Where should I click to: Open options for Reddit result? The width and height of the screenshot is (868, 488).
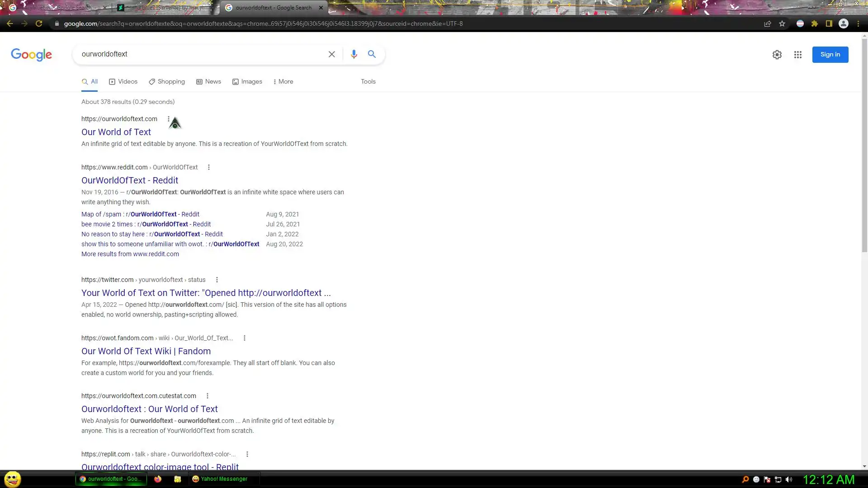tap(208, 167)
